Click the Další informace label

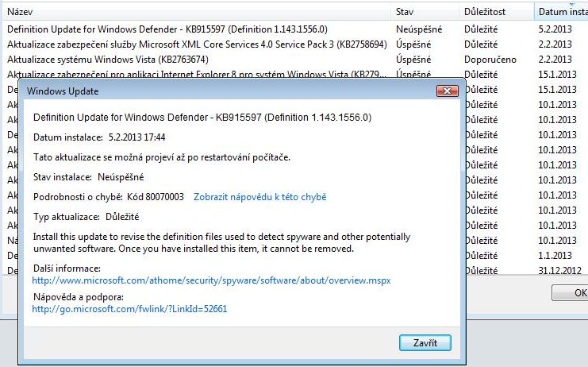point(67,268)
